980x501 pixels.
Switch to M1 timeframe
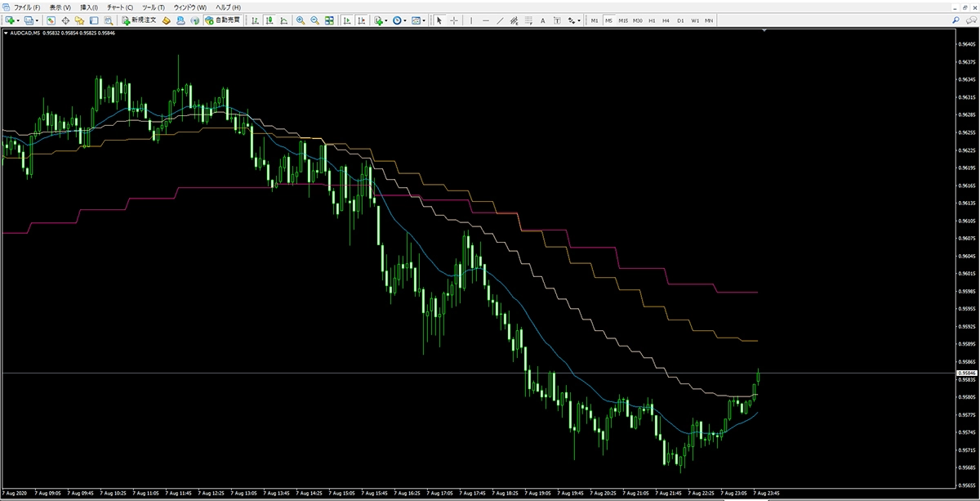click(x=595, y=20)
